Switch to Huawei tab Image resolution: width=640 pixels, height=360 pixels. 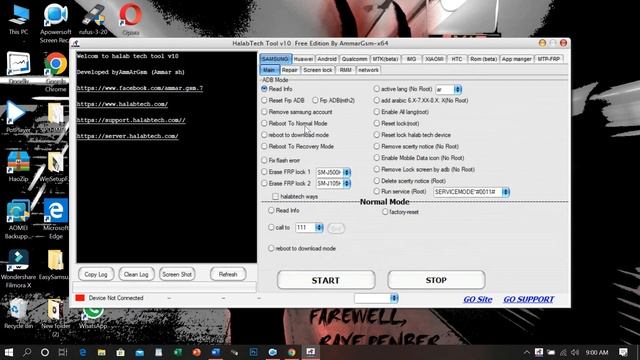(303, 59)
